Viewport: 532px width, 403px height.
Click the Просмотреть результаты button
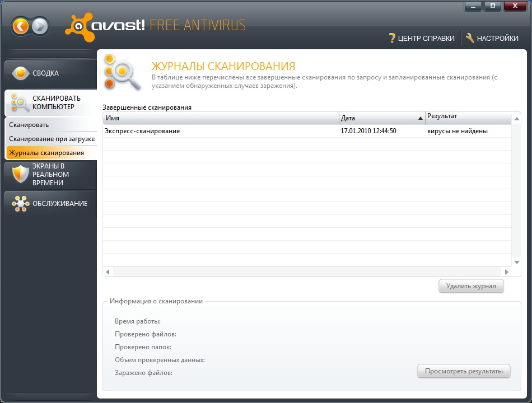click(x=464, y=372)
